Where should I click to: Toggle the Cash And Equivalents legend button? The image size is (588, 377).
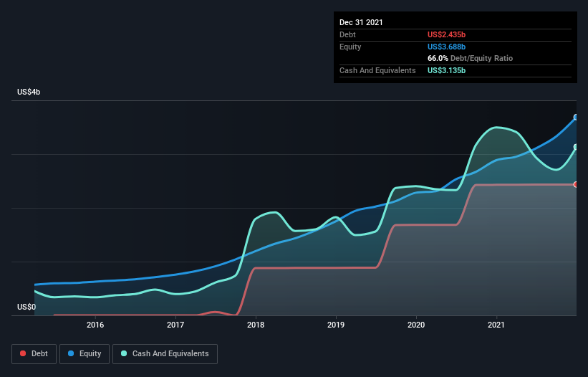(x=165, y=354)
